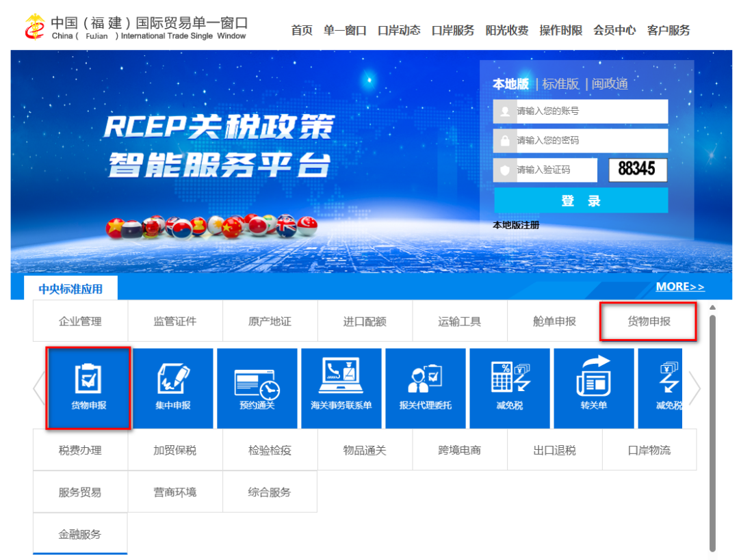Open the 货物申报 clipboard icon tile

88,388
